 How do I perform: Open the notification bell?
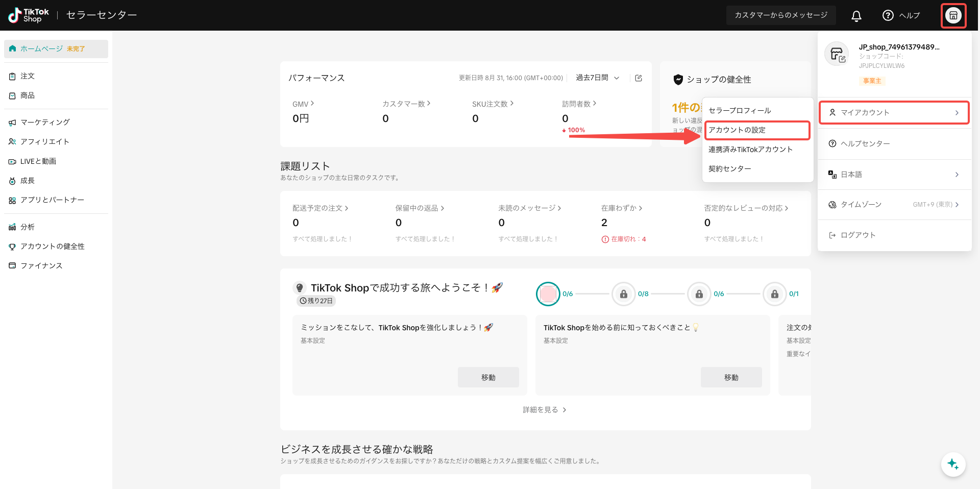click(x=856, y=16)
